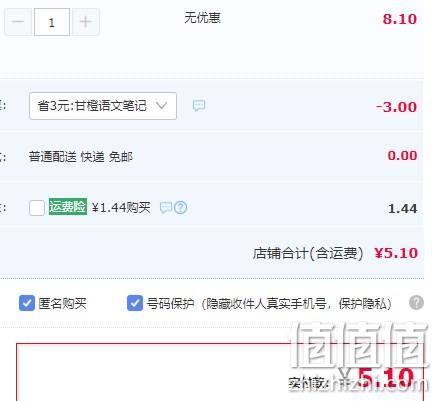The image size is (438, 401).
Task: Click the 8.10 item price
Action: pos(400,19)
